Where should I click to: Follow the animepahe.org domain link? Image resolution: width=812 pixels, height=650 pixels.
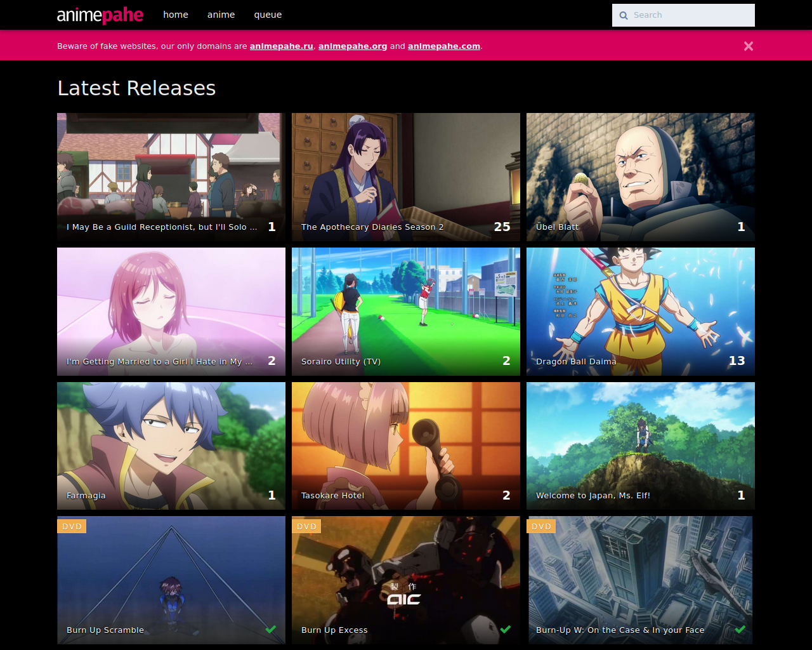coord(353,46)
